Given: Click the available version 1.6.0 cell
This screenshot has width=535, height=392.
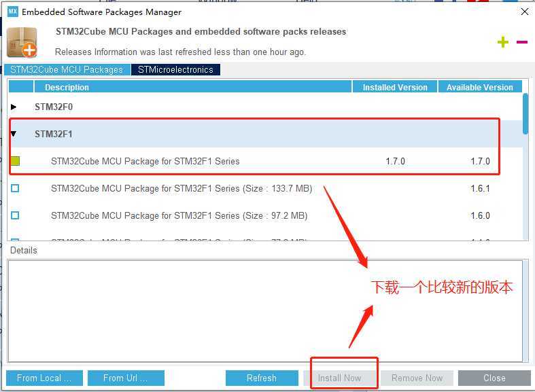Looking at the screenshot, I should coord(480,216).
